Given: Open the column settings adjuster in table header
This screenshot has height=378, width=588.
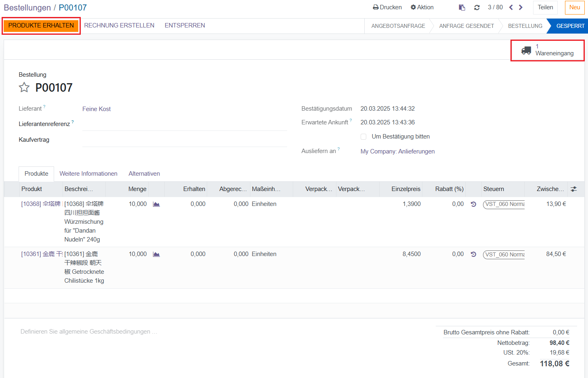Looking at the screenshot, I should (x=573, y=189).
